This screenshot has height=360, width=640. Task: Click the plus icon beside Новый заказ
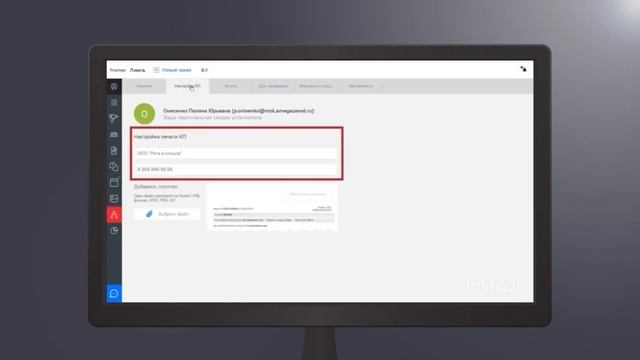coord(156,70)
